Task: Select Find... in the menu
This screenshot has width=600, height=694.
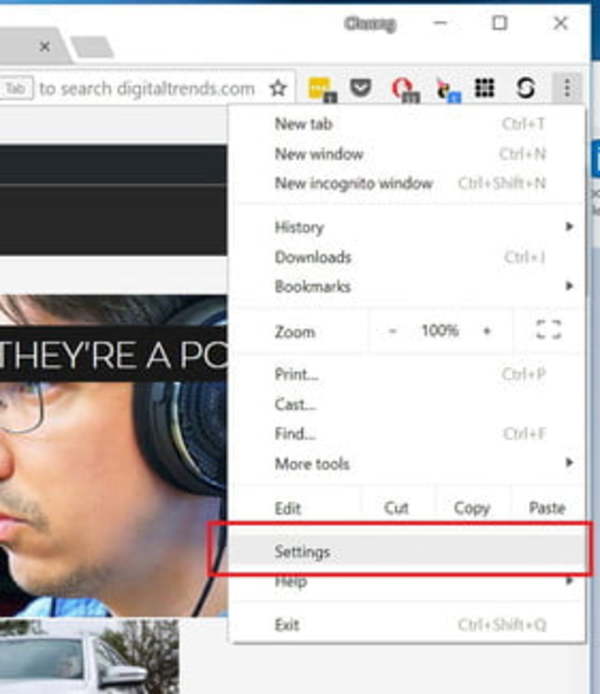Action: 407,434
